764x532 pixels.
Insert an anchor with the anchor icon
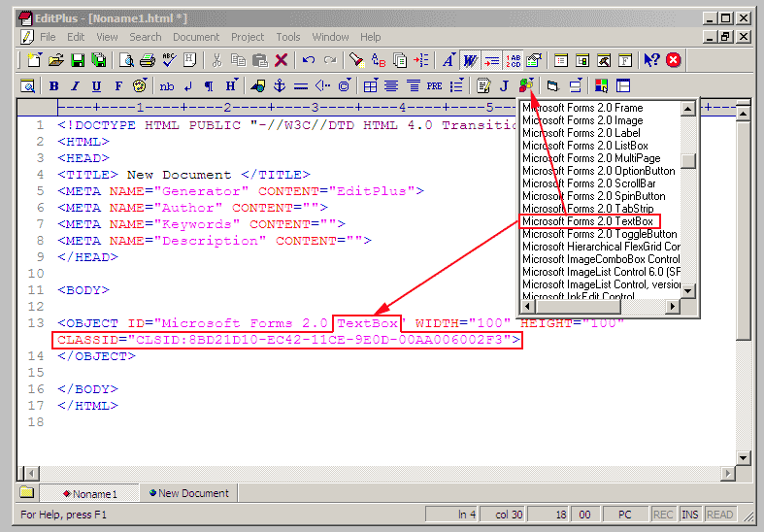click(x=280, y=85)
